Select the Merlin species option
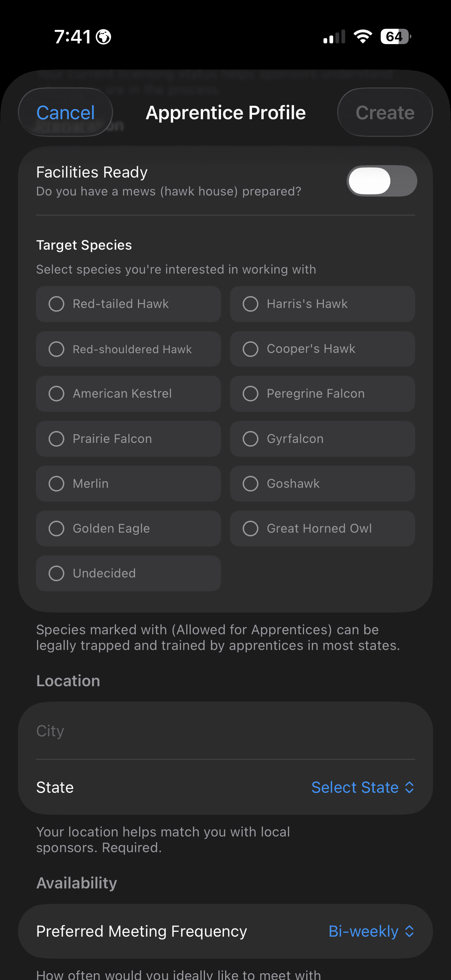Viewport: 451px width, 980px height. click(128, 484)
